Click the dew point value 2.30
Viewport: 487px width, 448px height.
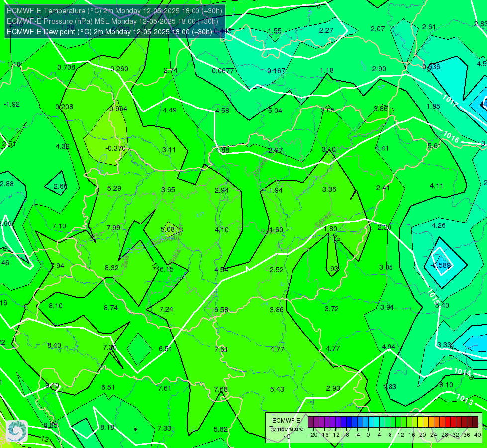[384, 227]
